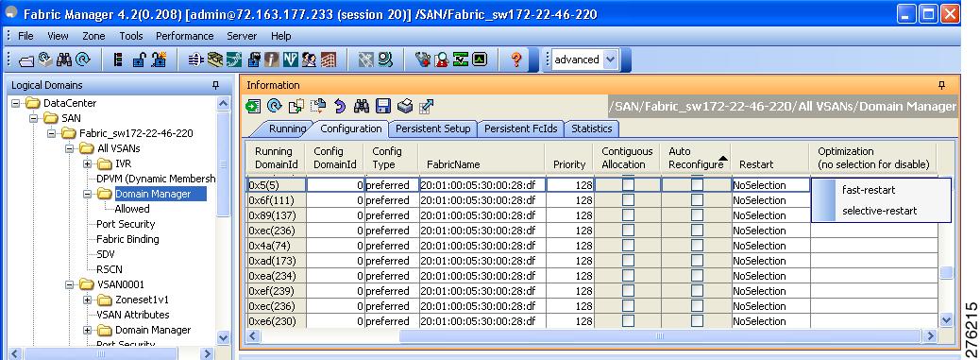The height and width of the screenshot is (360, 980).
Task: Click the paste icon in Information toolbar
Action: [x=318, y=107]
